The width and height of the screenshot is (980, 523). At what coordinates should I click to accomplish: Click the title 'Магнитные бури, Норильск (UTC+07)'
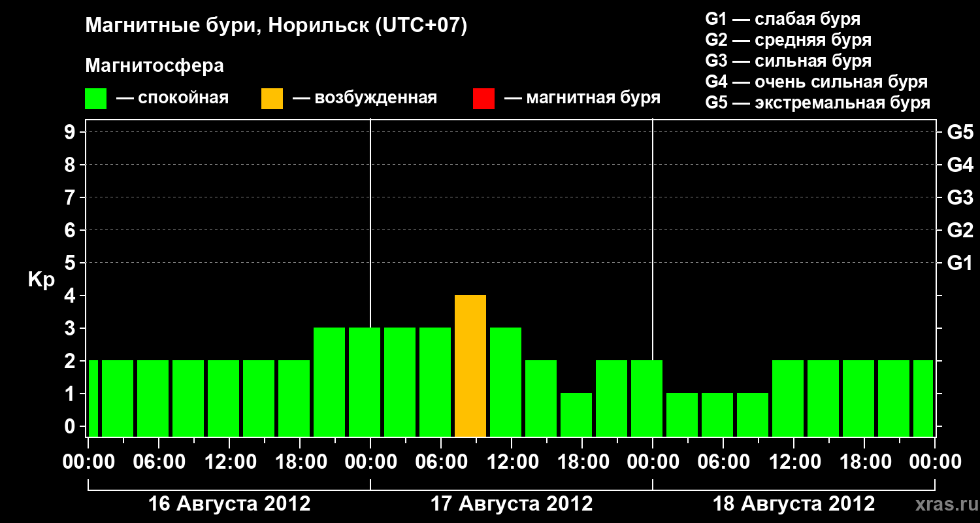(276, 26)
